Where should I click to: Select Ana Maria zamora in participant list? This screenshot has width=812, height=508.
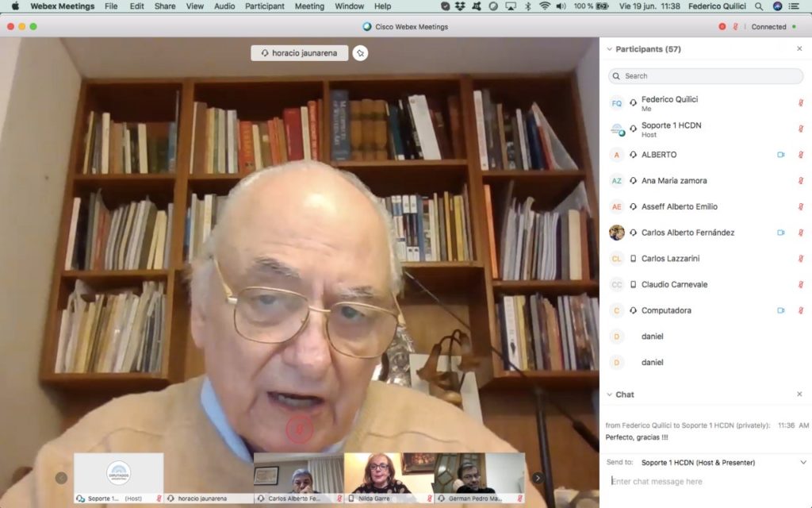coord(705,180)
